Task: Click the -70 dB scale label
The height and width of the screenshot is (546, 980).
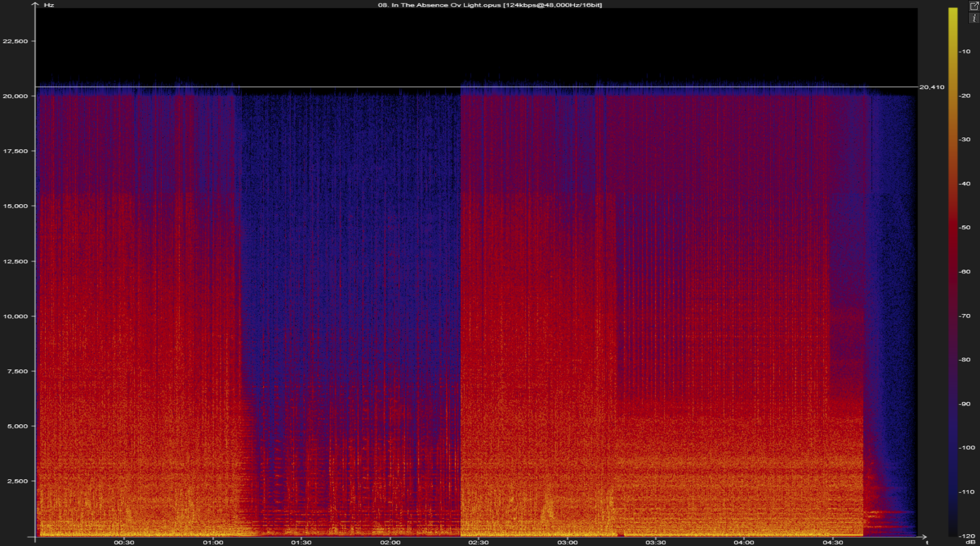Action: (x=965, y=316)
